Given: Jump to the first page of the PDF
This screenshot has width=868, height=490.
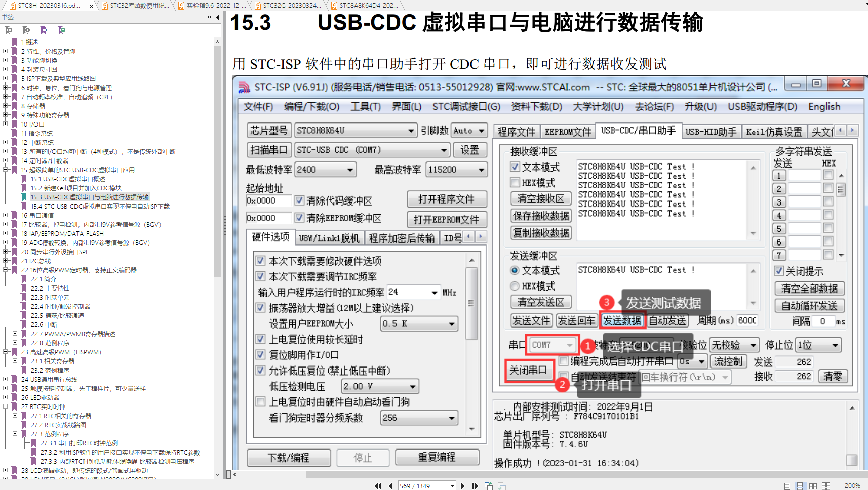Looking at the screenshot, I should (x=378, y=486).
